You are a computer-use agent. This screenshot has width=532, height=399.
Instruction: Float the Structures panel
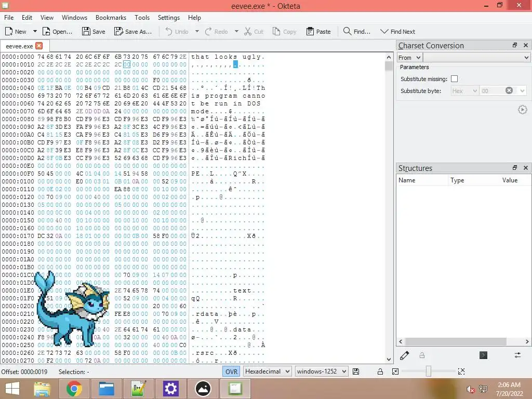(x=515, y=168)
